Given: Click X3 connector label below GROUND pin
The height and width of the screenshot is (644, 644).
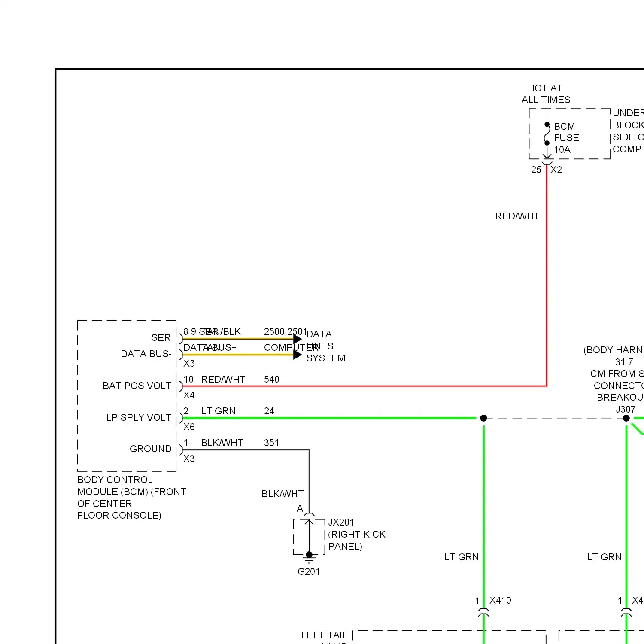Looking at the screenshot, I should coord(189,459).
